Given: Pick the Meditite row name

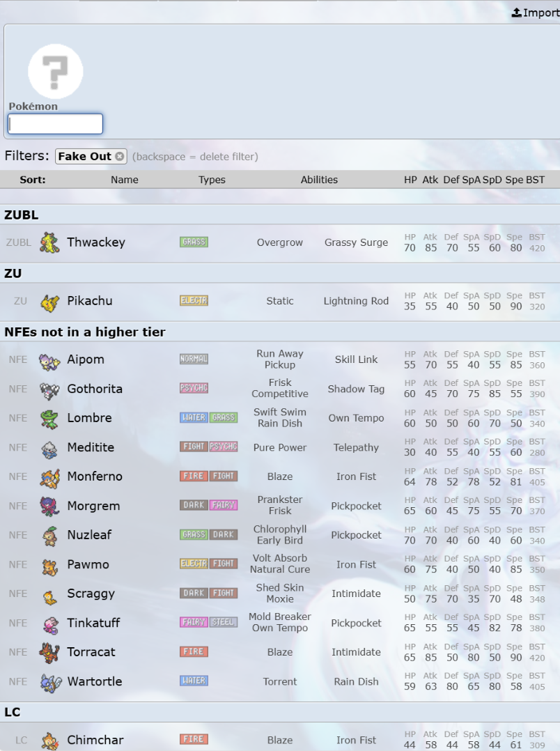Looking at the screenshot, I should tap(91, 447).
